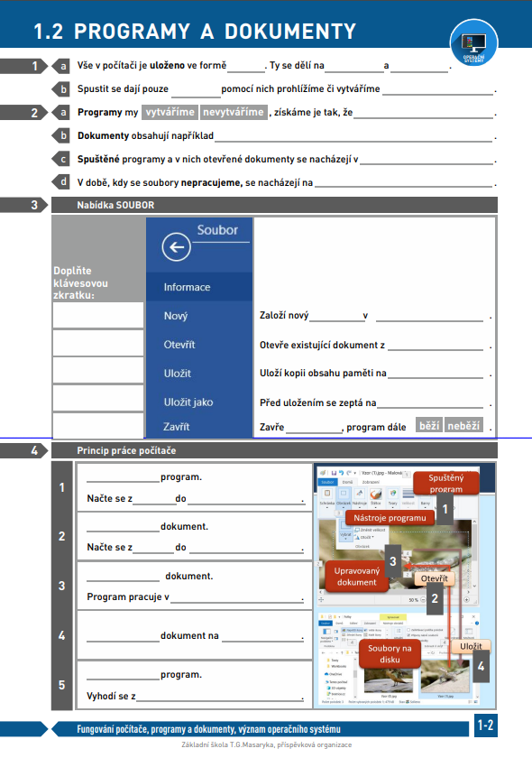Click the '1-2' page number box

486,726
